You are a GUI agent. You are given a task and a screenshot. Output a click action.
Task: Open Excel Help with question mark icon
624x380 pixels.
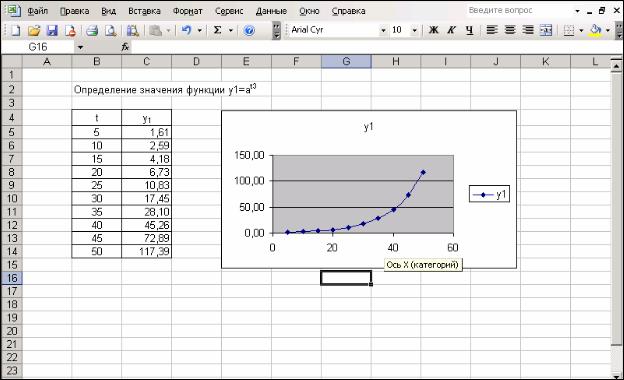(x=249, y=30)
